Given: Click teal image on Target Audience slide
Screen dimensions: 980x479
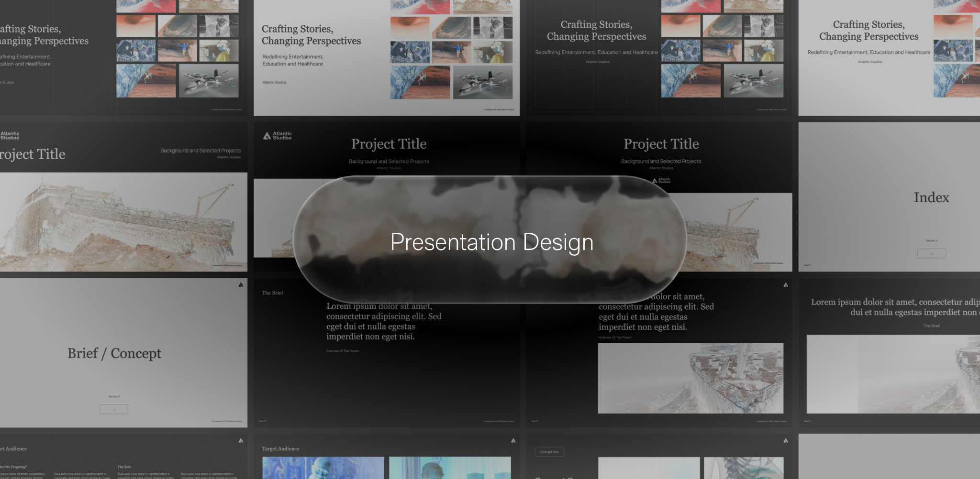Looking at the screenshot, I should pyautogui.click(x=450, y=468).
